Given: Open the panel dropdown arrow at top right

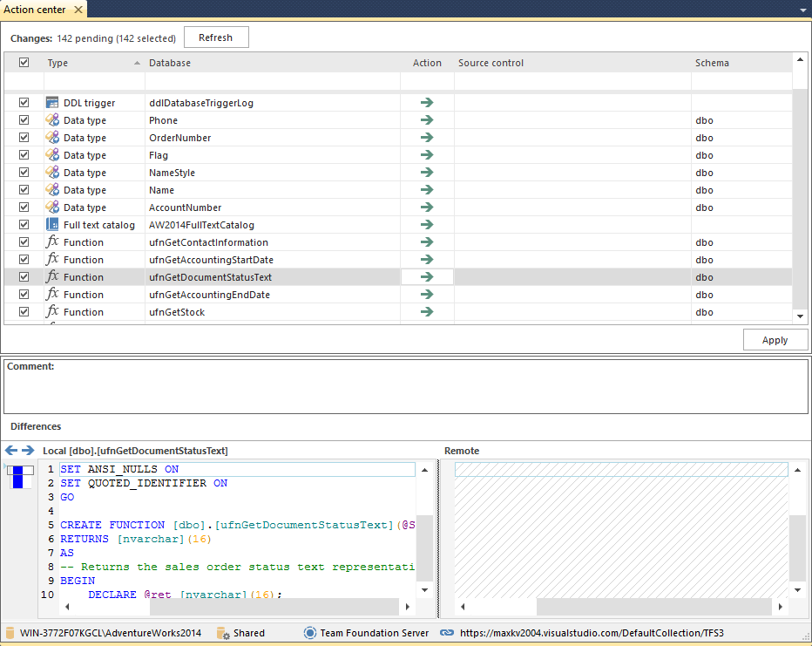Looking at the screenshot, I should (x=802, y=10).
